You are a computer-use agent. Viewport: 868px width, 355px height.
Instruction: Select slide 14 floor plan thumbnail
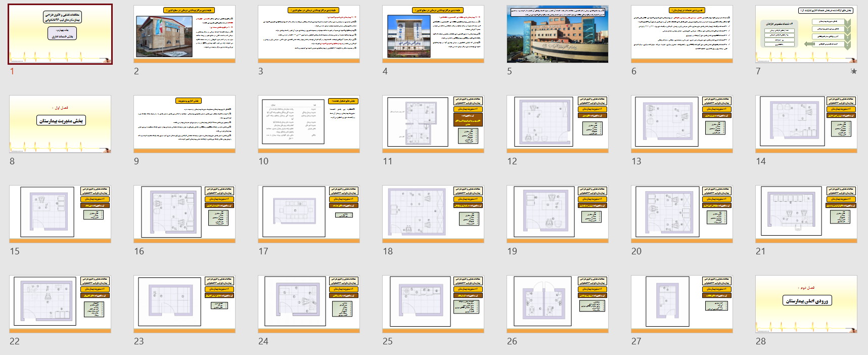(x=806, y=124)
